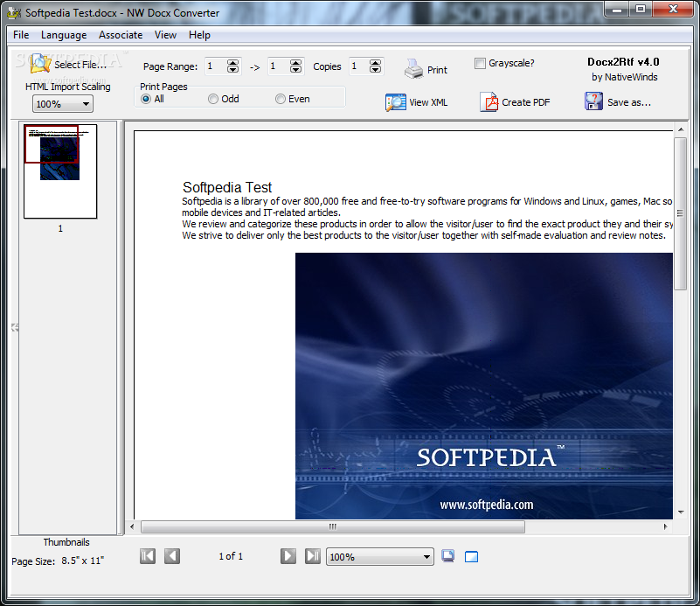The width and height of the screenshot is (700, 606).
Task: Click the 'by NativeWinds' text
Action: click(625, 77)
